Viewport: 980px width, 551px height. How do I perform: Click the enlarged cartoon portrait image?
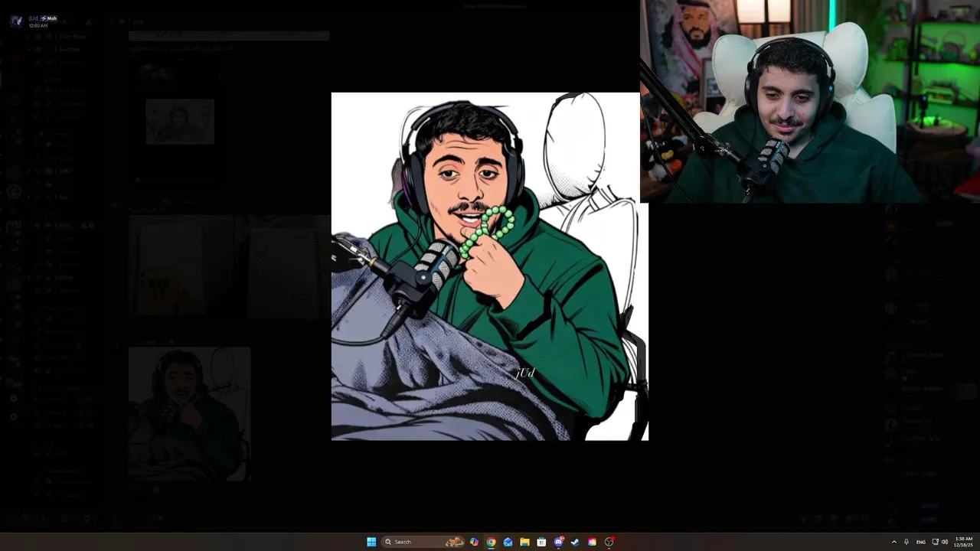click(490, 266)
